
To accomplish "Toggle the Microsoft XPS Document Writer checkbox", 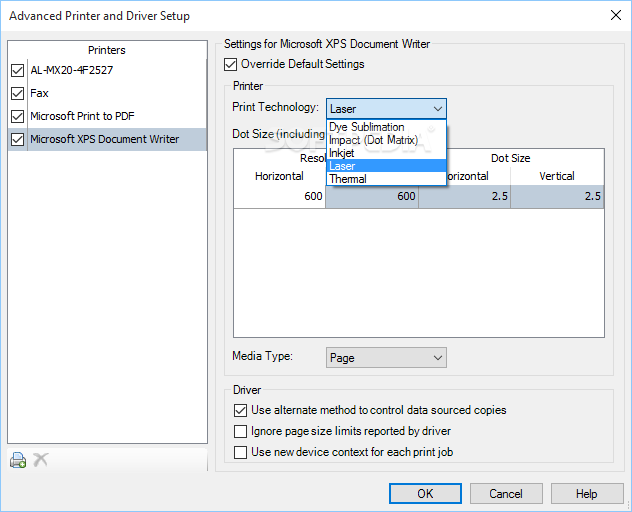I will (x=17, y=139).
